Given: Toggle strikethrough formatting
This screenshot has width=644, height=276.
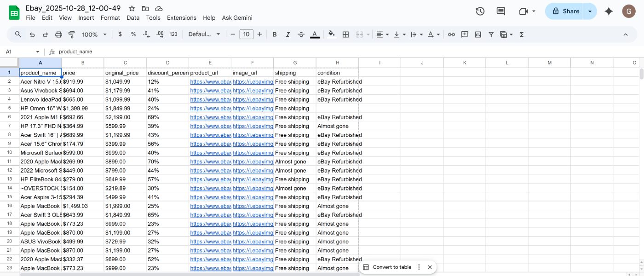Looking at the screenshot, I should pyautogui.click(x=301, y=34).
